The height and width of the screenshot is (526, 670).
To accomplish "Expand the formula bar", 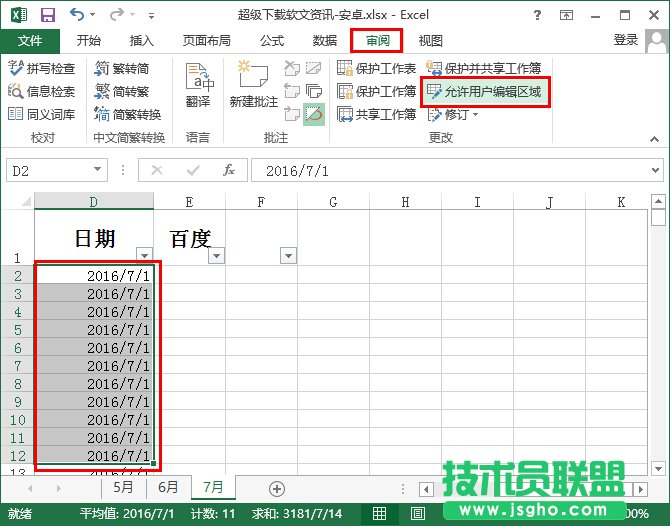I will coord(655,170).
